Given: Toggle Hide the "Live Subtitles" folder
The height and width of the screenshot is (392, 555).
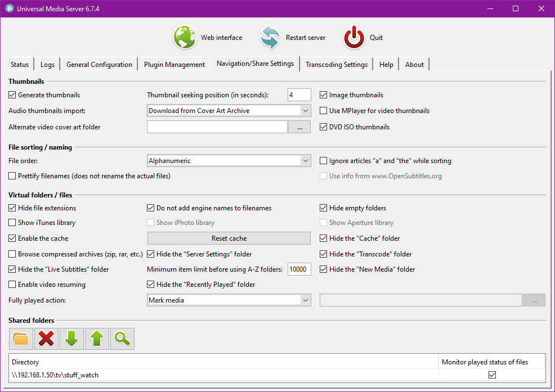Looking at the screenshot, I should click(x=12, y=269).
